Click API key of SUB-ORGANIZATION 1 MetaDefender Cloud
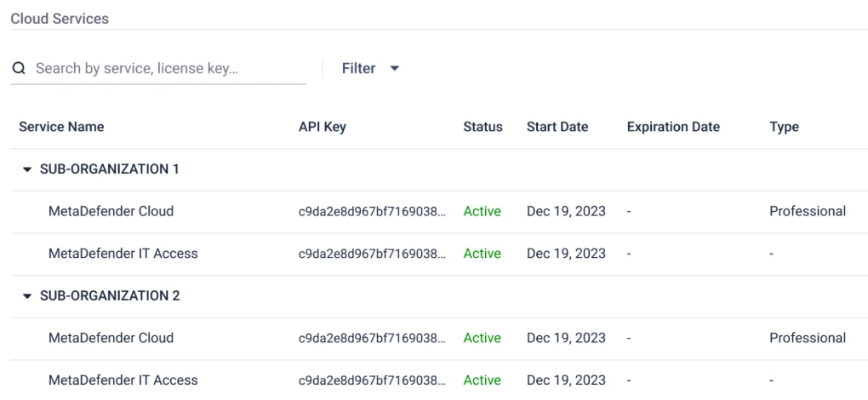The width and height of the screenshot is (868, 400). (372, 212)
